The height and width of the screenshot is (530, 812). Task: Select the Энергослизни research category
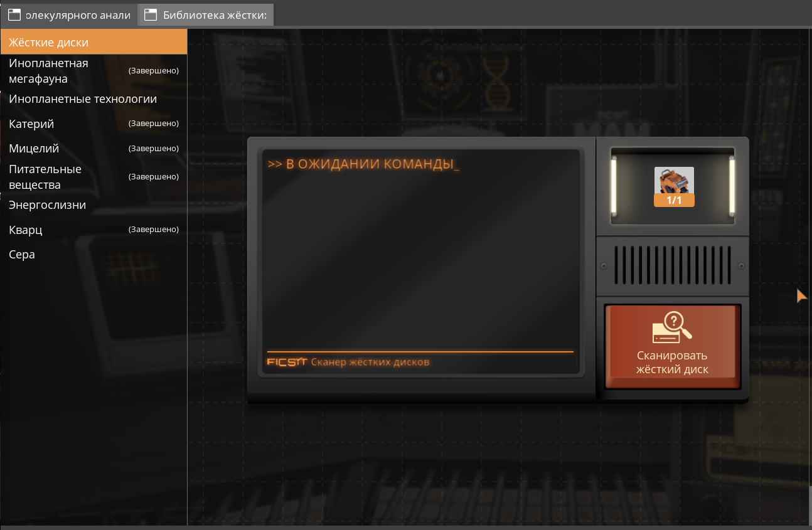(x=93, y=205)
